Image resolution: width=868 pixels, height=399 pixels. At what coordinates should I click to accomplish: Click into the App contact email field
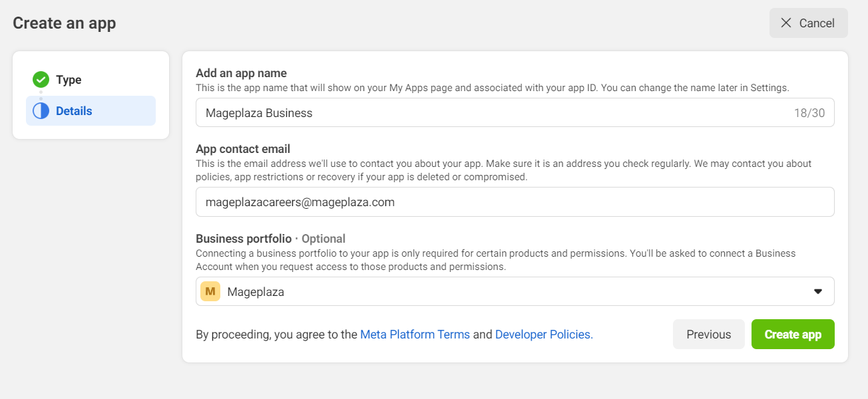[514, 202]
